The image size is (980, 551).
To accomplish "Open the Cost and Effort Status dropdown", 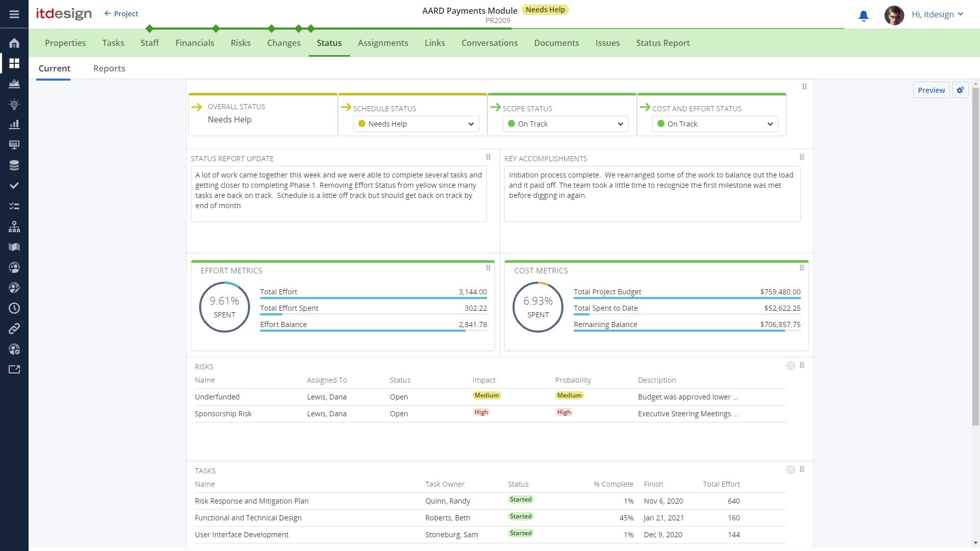I will click(715, 124).
